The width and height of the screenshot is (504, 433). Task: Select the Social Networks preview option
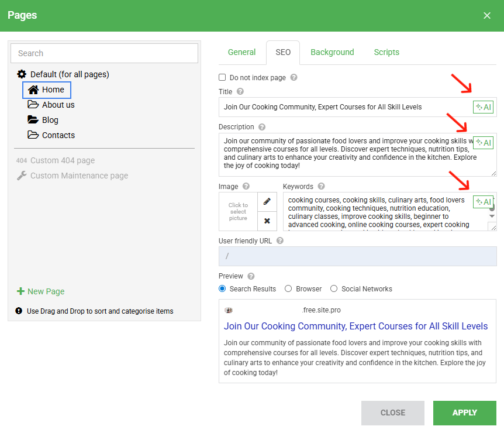coord(334,288)
